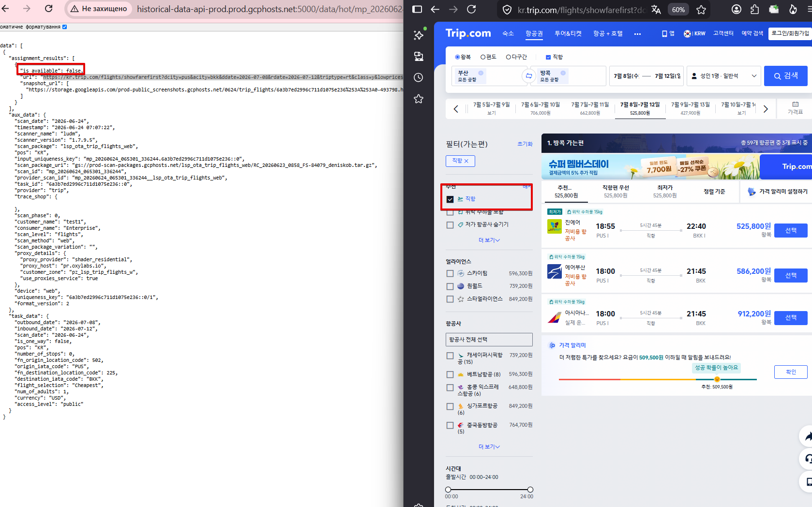
Task: Open the browser extensions puzzle icon
Action: coord(755,9)
